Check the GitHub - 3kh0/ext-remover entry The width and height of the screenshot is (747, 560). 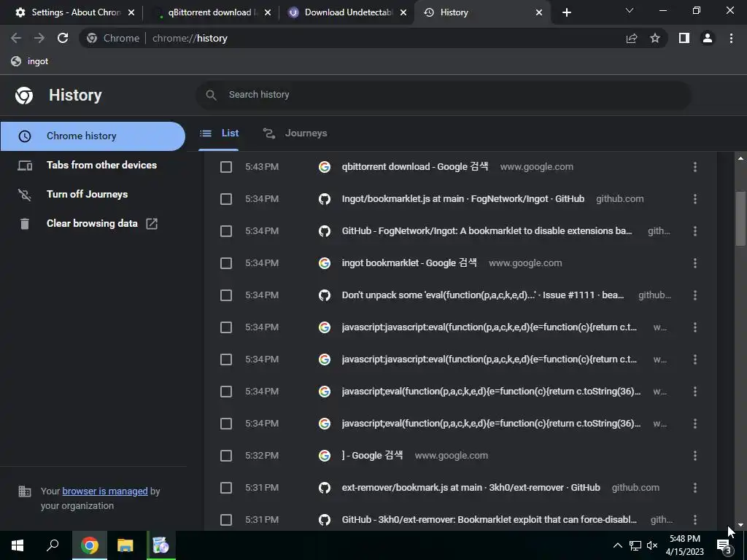coord(226,520)
